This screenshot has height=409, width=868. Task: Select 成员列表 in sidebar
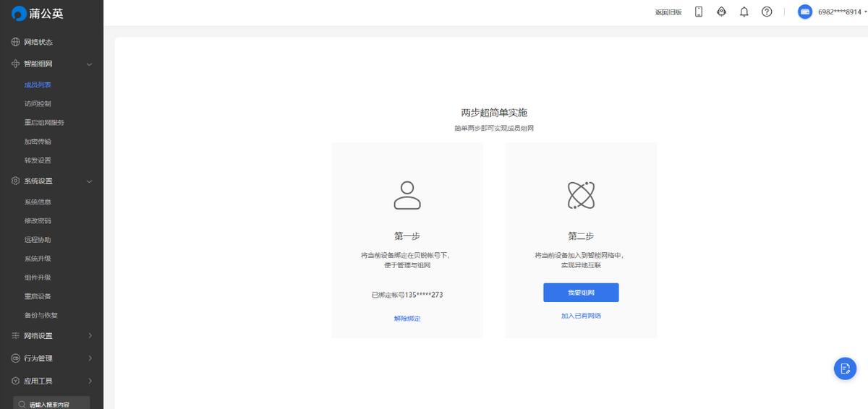pyautogui.click(x=38, y=85)
